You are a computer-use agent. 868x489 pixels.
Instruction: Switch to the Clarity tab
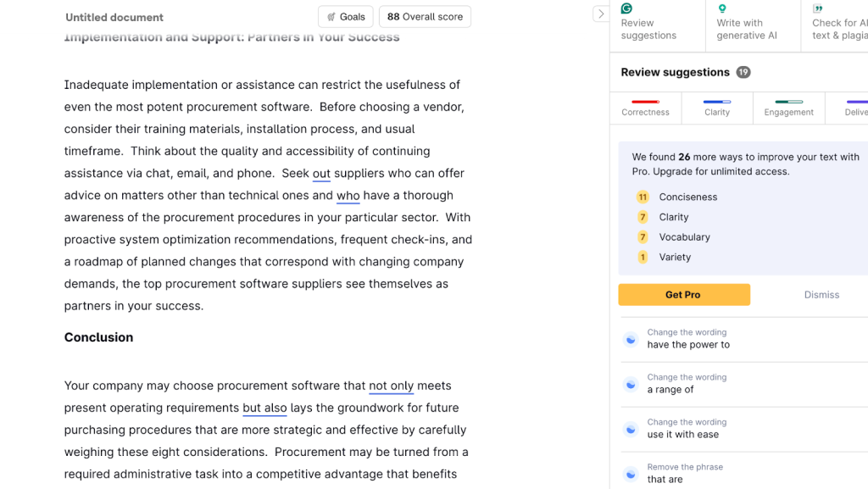pyautogui.click(x=717, y=108)
